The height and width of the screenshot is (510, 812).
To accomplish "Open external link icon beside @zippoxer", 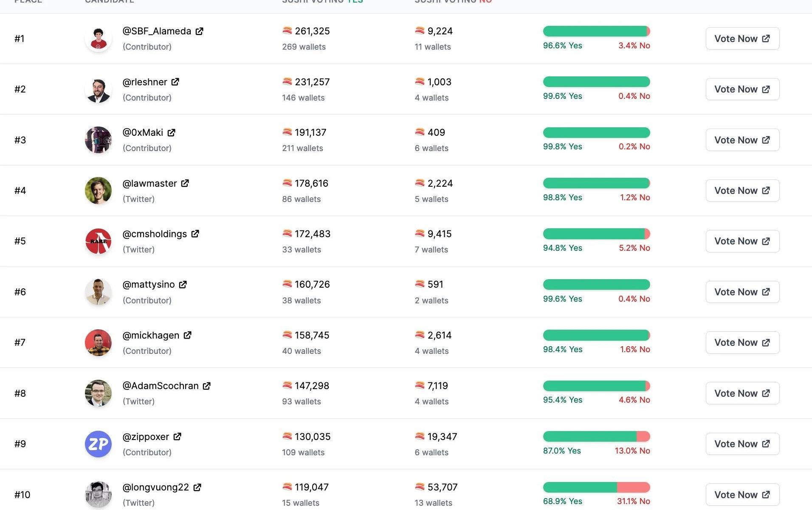I will 177,437.
